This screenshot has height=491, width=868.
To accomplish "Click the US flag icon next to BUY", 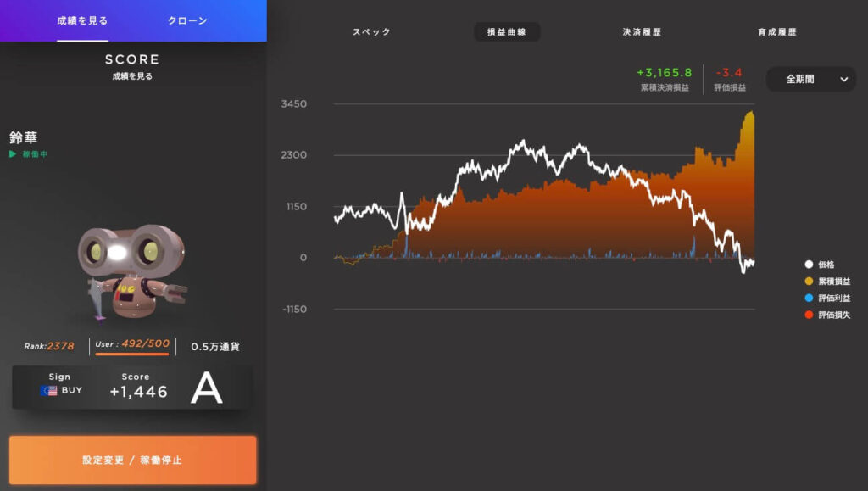I will click(x=49, y=391).
